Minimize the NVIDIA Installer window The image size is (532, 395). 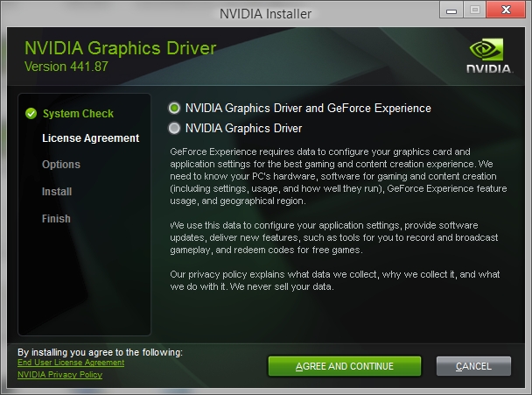[451, 10]
